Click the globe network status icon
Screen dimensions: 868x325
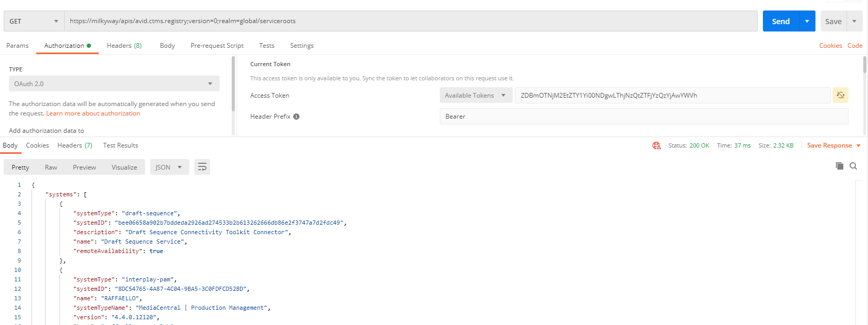click(x=656, y=145)
